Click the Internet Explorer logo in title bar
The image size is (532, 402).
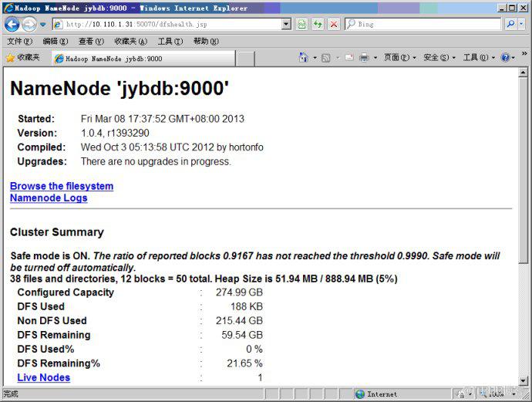click(x=8, y=8)
